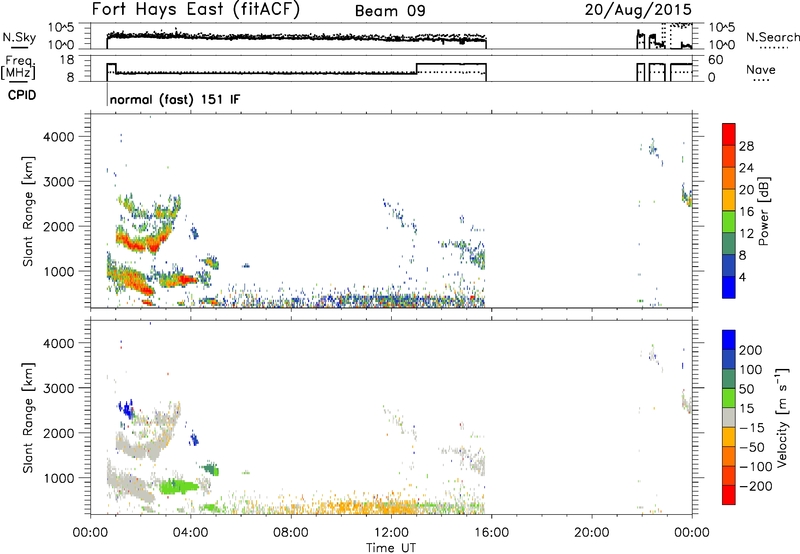Image resolution: width=800 pixels, height=554 pixels.
Task: Click the gray segment of the Velocity color bar
Action: pyautogui.click(x=729, y=418)
